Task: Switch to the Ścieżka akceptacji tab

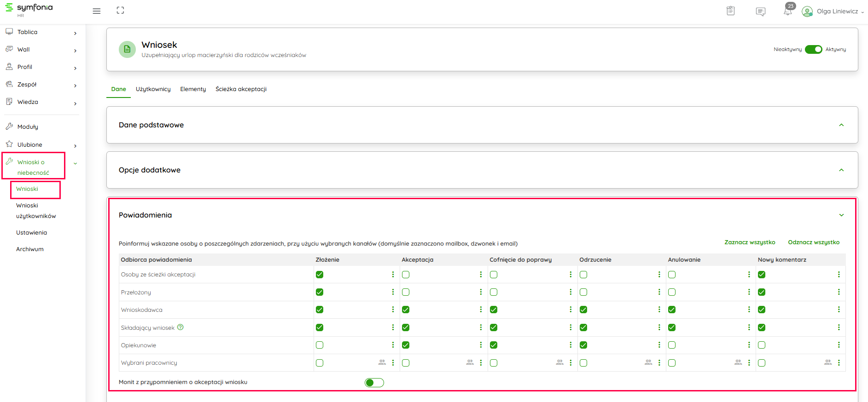Action: (241, 89)
